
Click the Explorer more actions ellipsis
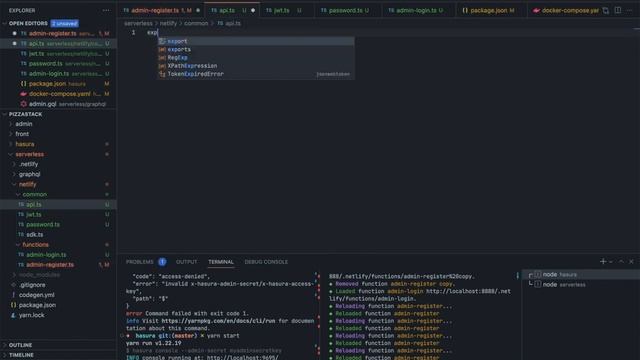106,10
